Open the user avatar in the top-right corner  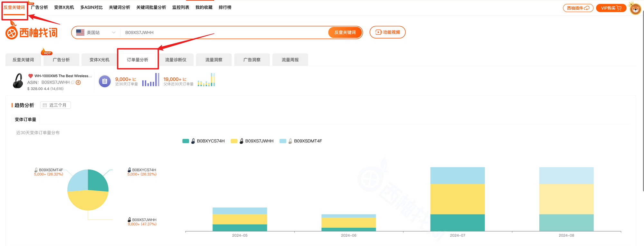(635, 8)
